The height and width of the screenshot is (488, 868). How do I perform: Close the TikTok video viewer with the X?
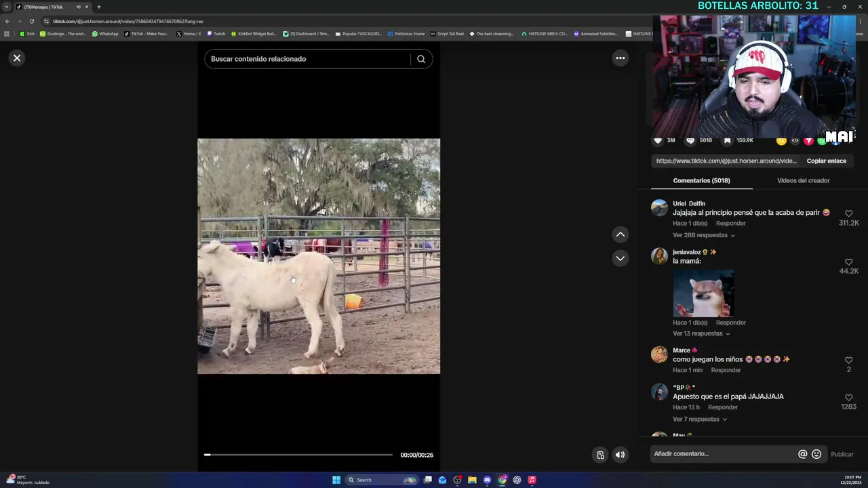pyautogui.click(x=17, y=58)
